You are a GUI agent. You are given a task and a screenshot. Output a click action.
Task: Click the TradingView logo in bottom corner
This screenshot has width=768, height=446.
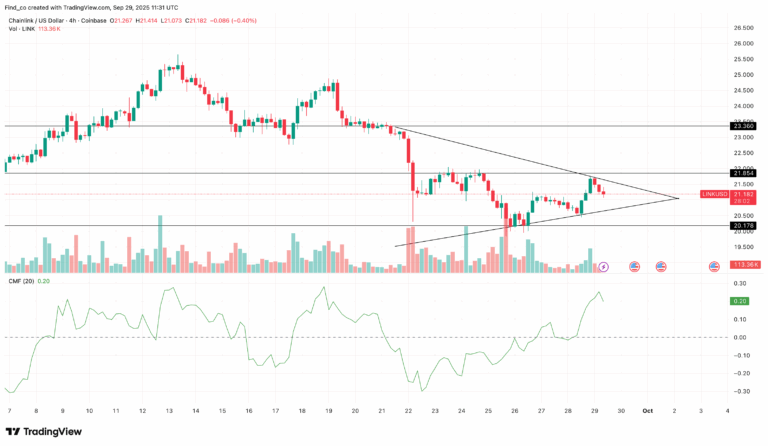pyautogui.click(x=45, y=430)
